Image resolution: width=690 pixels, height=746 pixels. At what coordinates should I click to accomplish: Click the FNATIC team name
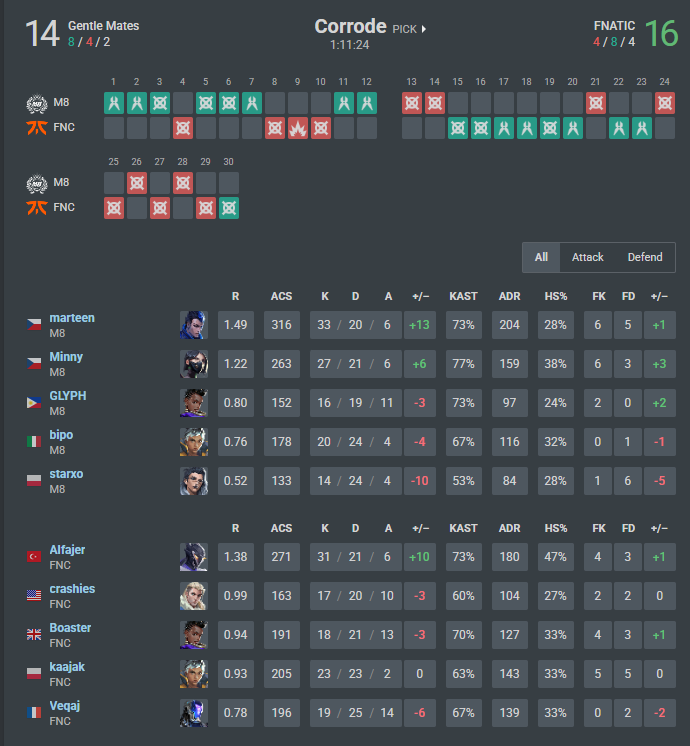click(614, 26)
